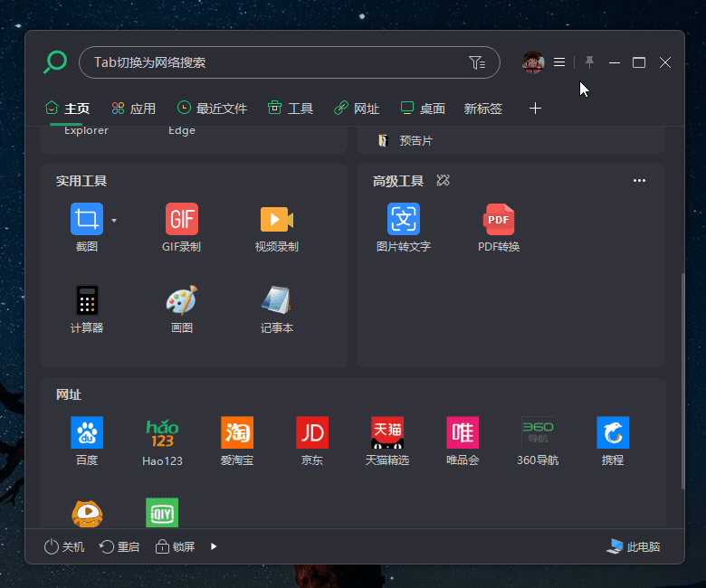
Task: Click the 高级工具 section title
Action: coord(398,181)
